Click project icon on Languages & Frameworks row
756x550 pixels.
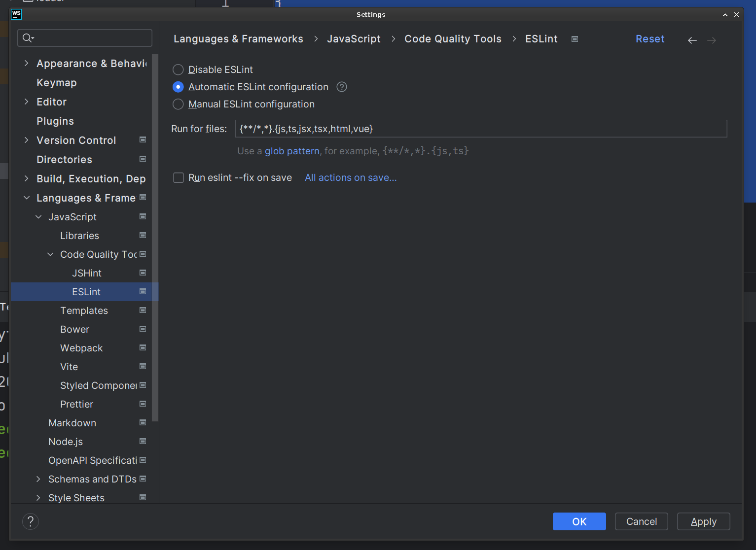pos(143,197)
